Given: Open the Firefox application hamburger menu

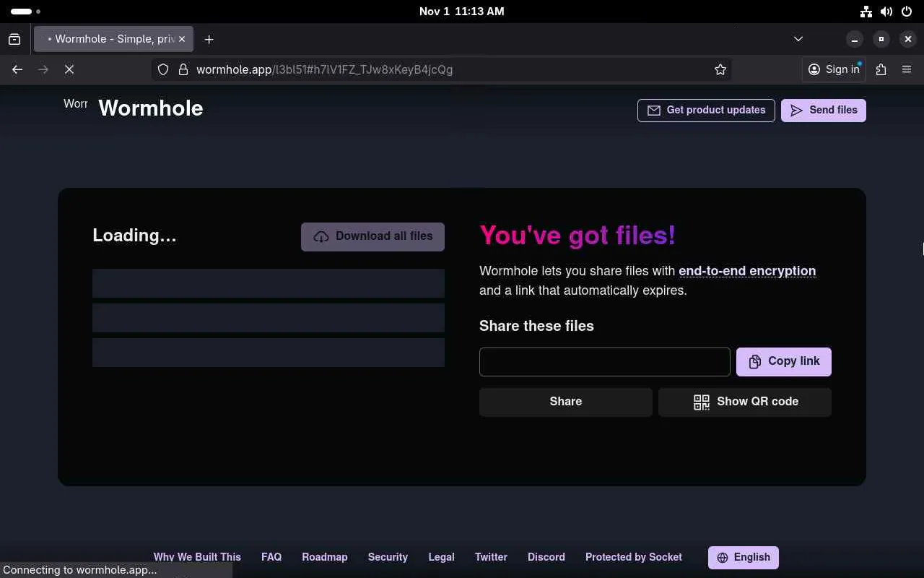Looking at the screenshot, I should coord(907,69).
